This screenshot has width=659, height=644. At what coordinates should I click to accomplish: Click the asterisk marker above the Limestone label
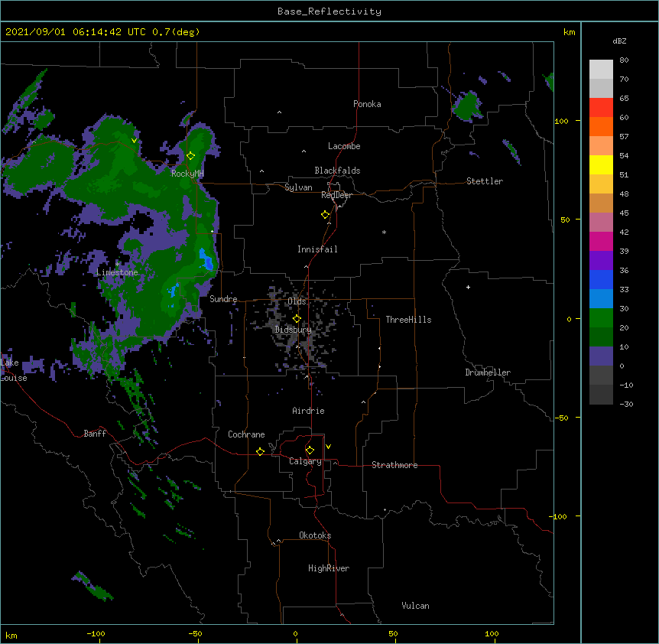tap(117, 264)
